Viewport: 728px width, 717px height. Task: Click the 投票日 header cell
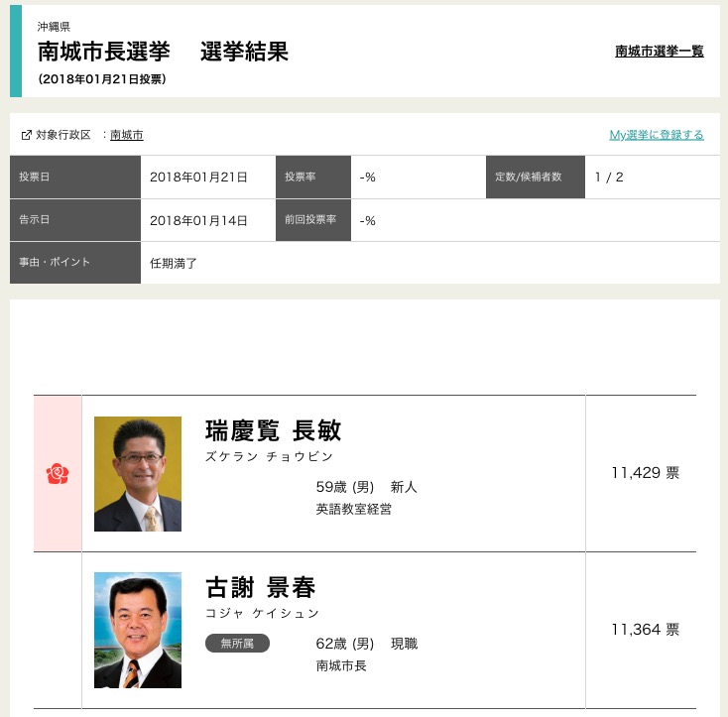[75, 178]
